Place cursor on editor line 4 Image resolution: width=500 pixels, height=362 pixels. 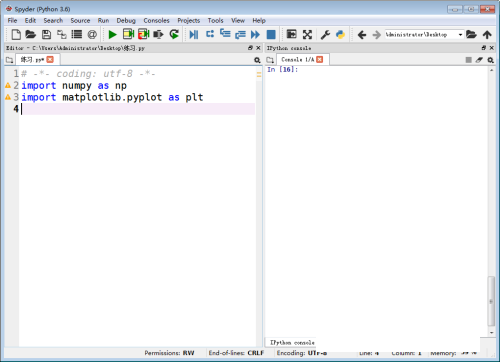tap(137, 109)
